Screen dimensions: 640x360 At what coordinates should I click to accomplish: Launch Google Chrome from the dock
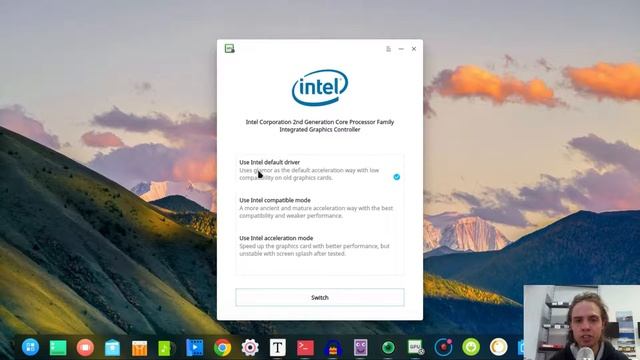[222, 348]
